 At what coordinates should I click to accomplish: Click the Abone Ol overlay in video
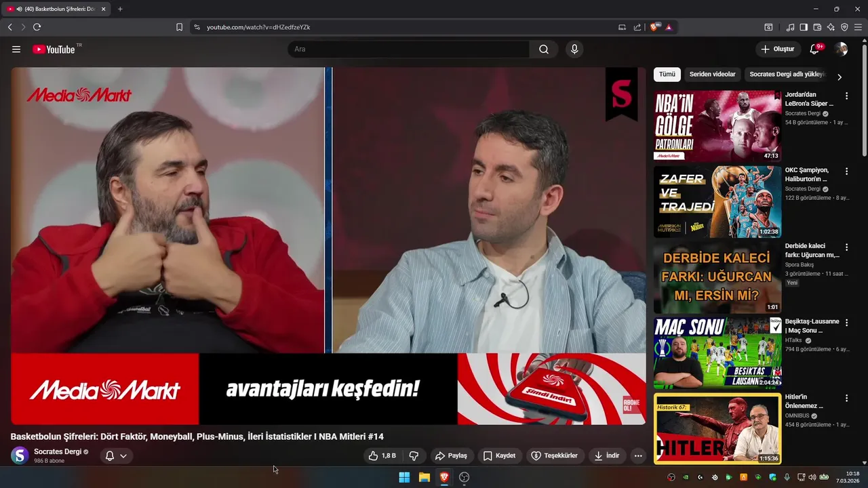pyautogui.click(x=631, y=405)
